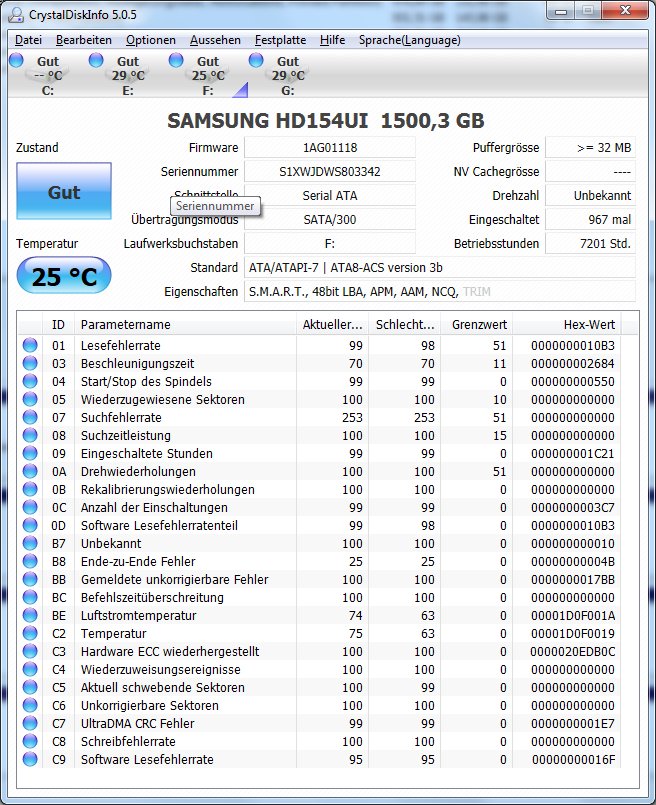Click status icon of Start/Stop des Spindels
This screenshot has height=805, width=656.
click(30, 381)
